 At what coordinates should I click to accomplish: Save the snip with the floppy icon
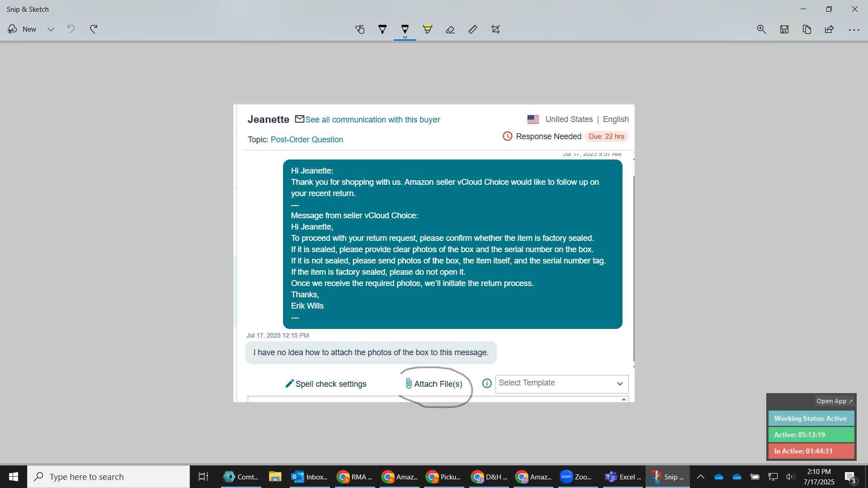pos(784,29)
